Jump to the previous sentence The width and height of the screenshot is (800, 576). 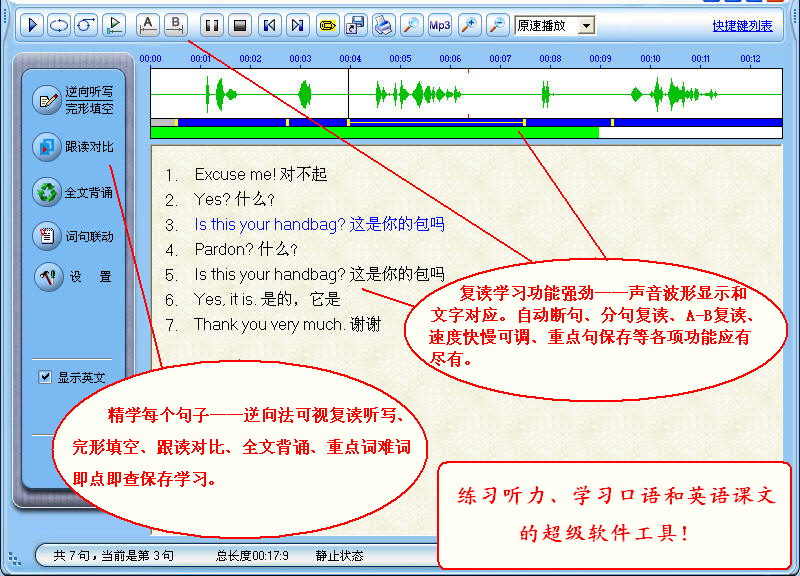(269, 25)
